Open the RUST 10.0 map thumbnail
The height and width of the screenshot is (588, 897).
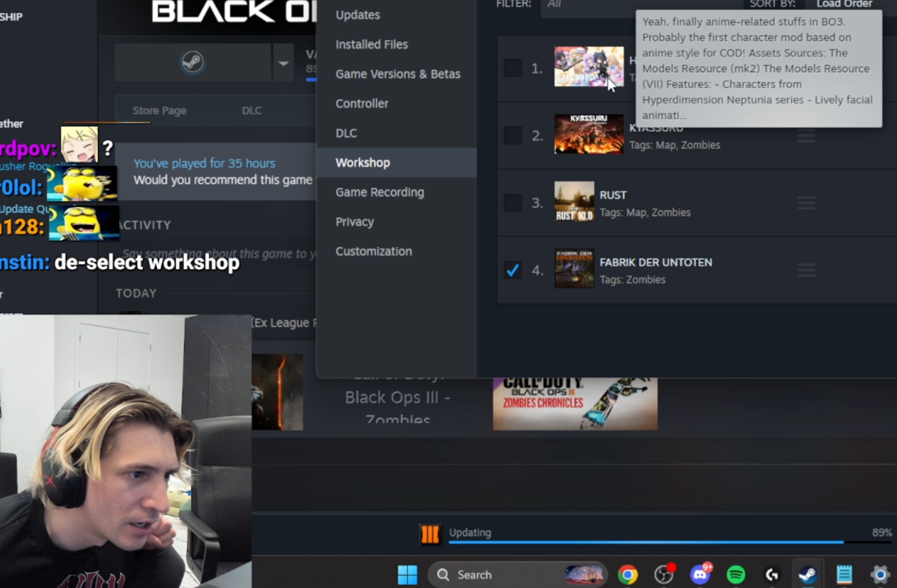574,201
